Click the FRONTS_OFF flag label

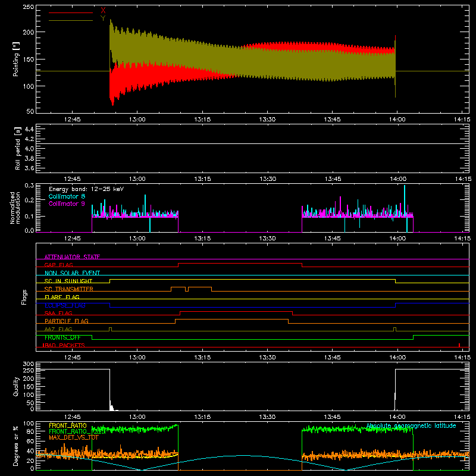coord(62,337)
